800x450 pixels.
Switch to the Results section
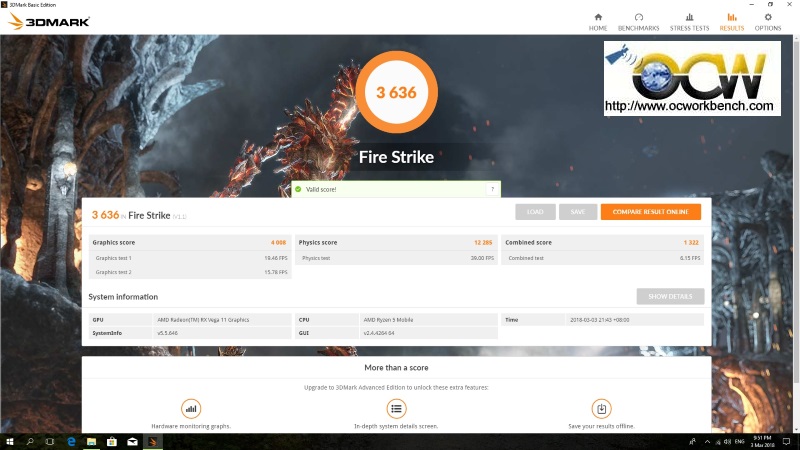tap(732, 22)
